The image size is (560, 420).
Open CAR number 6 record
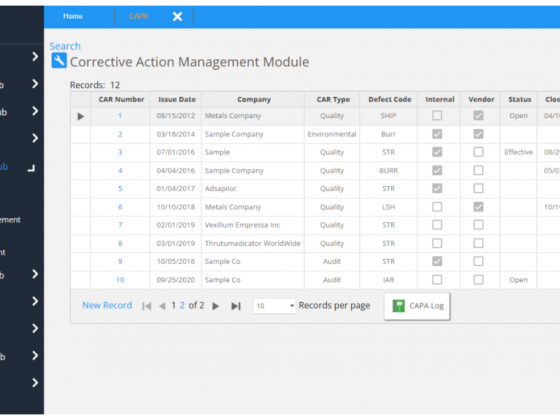point(120,207)
